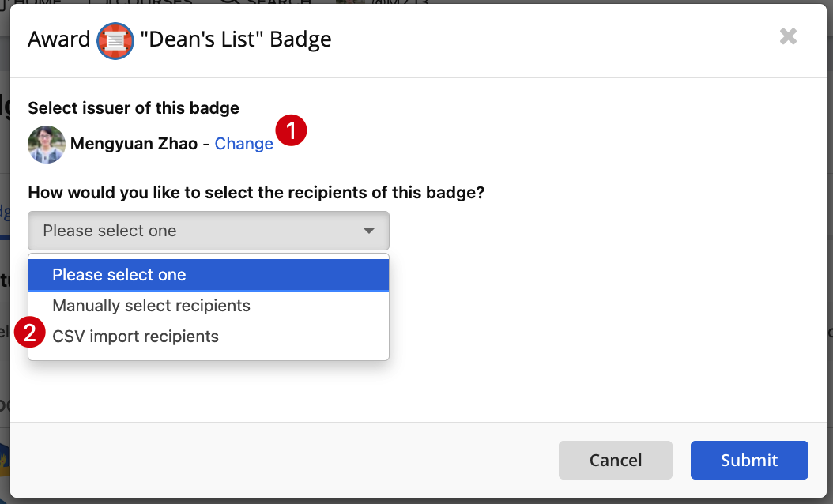The image size is (833, 504).
Task: Close the Award badge dialog
Action: point(788,36)
